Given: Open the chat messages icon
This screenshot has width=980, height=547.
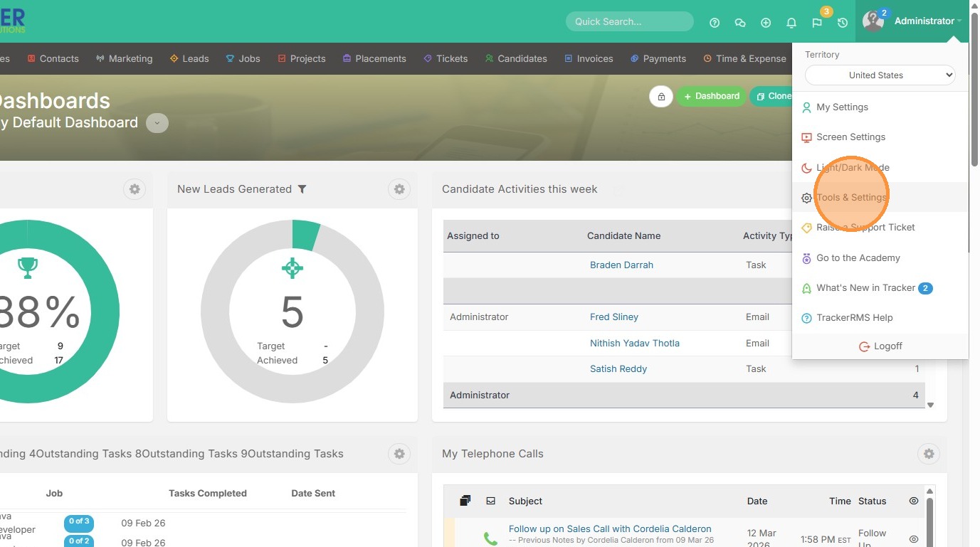Looking at the screenshot, I should coord(740,23).
